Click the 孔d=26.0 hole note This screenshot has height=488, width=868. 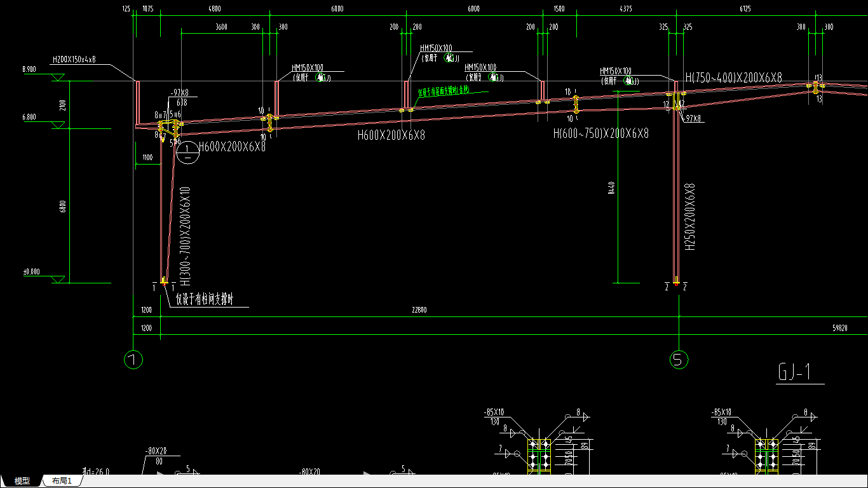click(96, 471)
